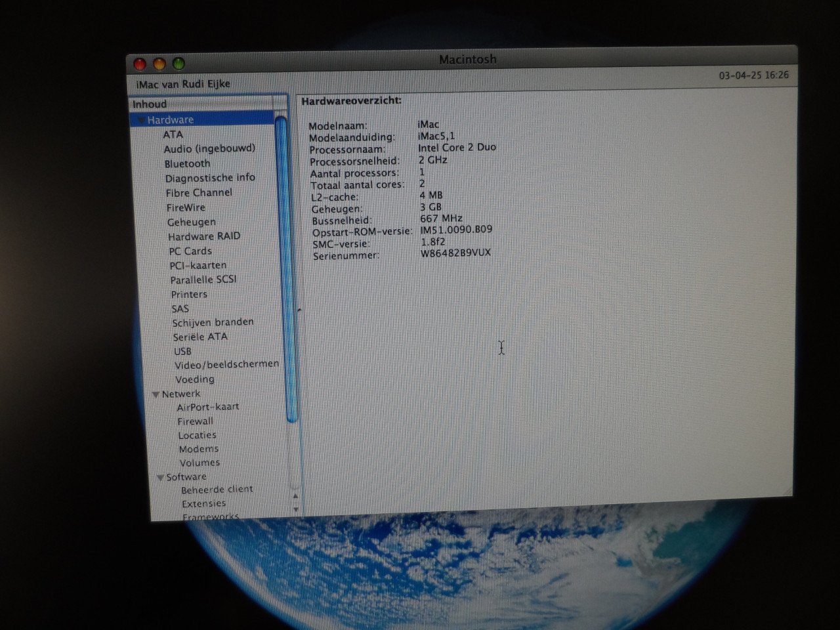Select Diagnostische info
The width and height of the screenshot is (840, 630).
(x=210, y=178)
